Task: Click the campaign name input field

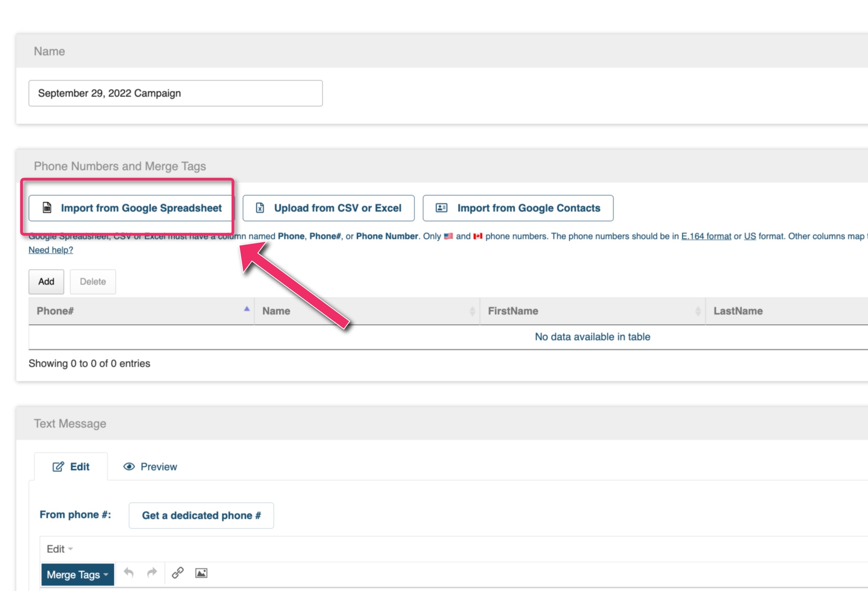Action: coord(176,93)
